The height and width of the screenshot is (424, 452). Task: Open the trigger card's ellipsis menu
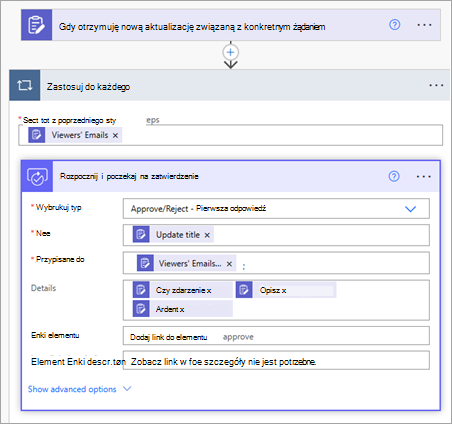coord(424,25)
